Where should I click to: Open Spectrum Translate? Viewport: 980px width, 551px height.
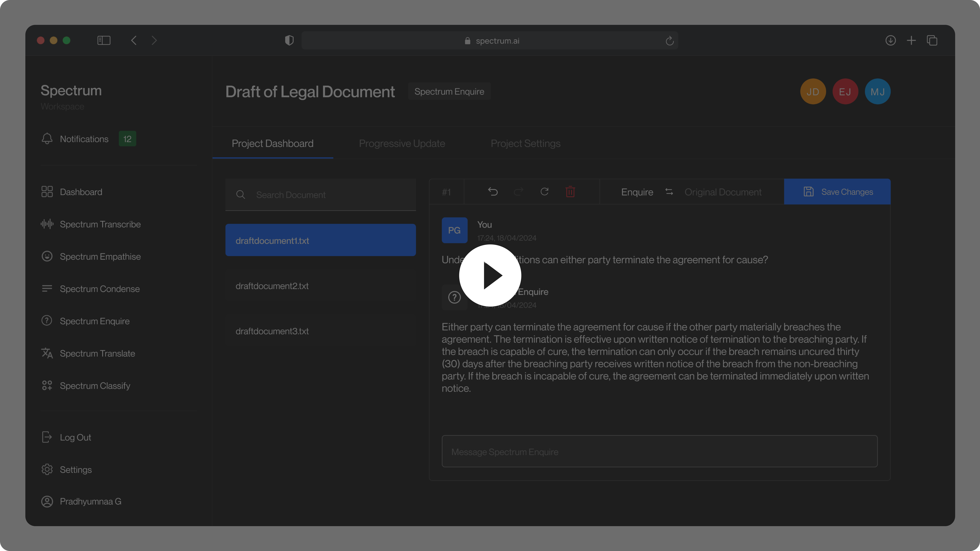pyautogui.click(x=97, y=353)
